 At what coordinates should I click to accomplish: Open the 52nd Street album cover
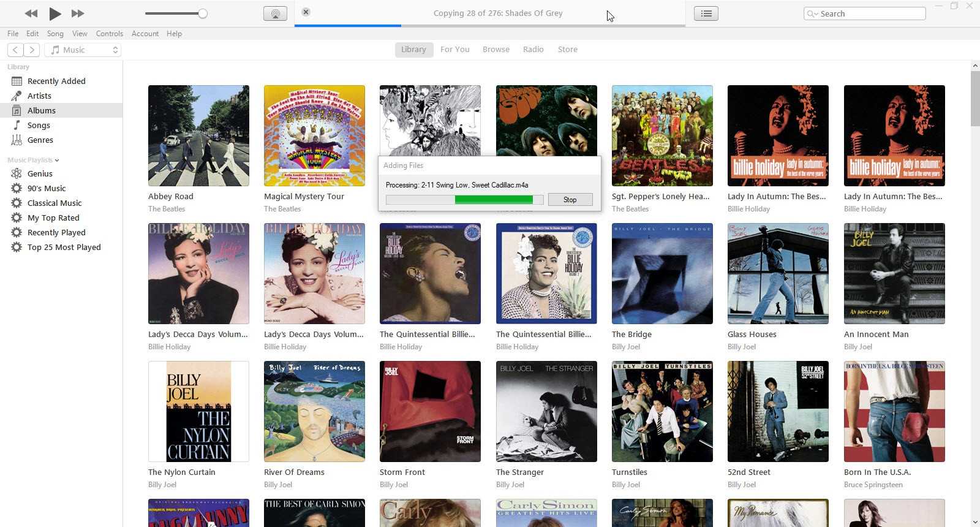pos(778,411)
